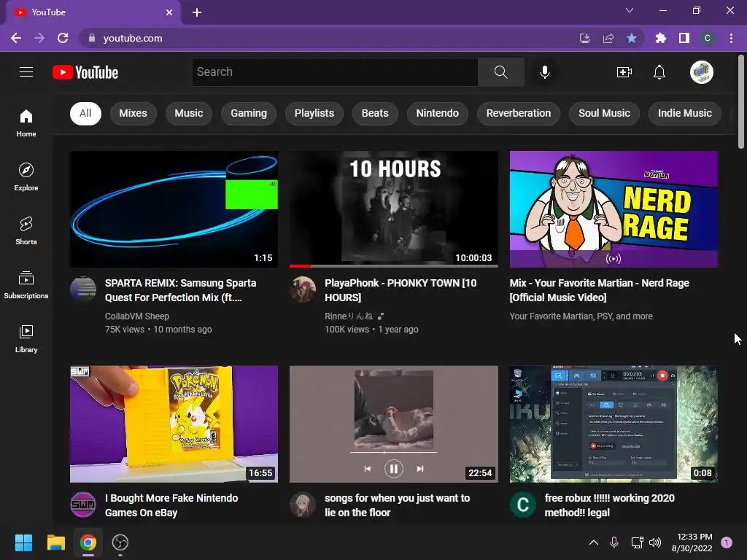Open the taskbar clock and date
The width and height of the screenshot is (747, 560).
coord(692,542)
